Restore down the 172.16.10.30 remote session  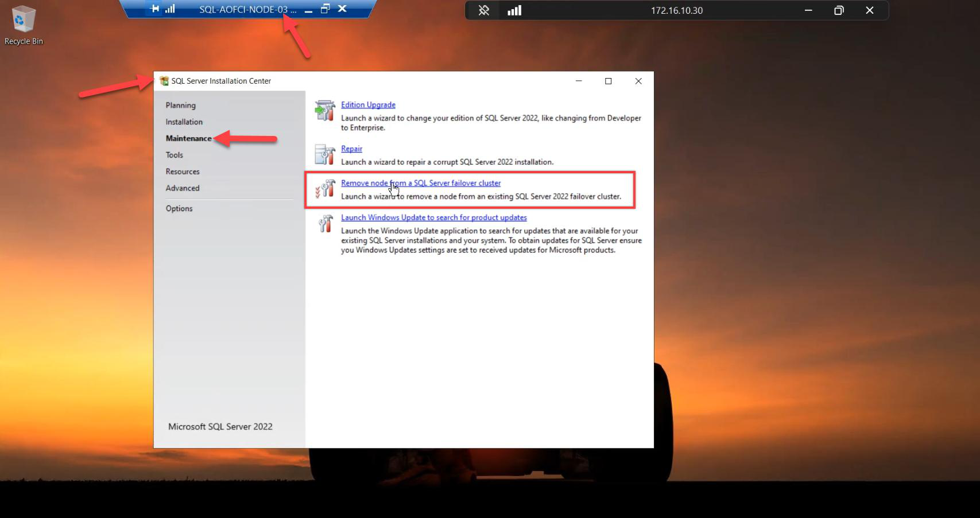pos(839,10)
